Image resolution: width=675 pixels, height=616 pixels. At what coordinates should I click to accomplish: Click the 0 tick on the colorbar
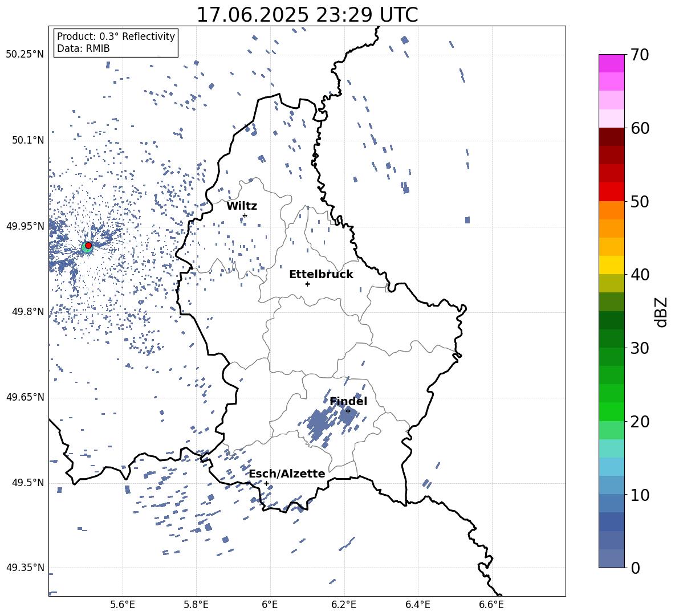click(635, 568)
